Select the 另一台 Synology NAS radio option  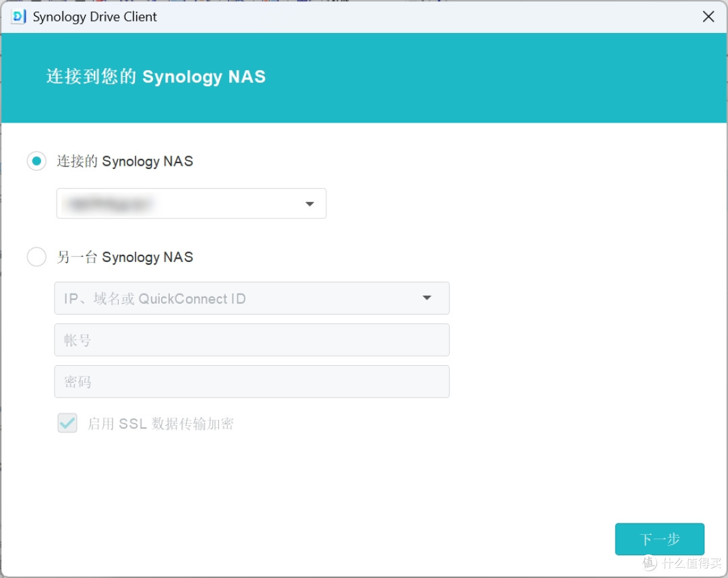click(x=36, y=257)
